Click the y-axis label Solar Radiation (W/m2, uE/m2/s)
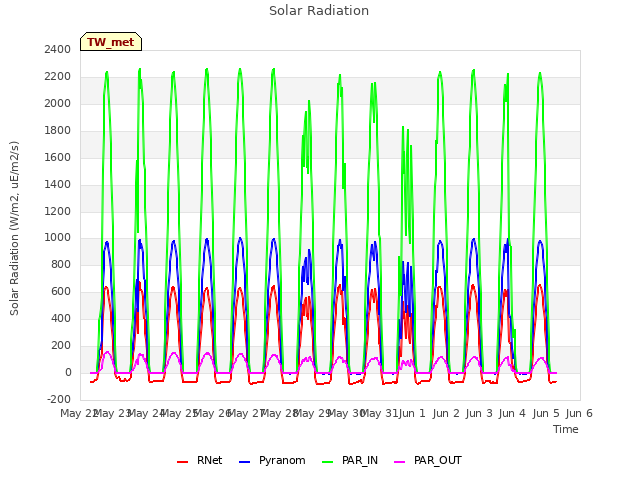This screenshot has height=480, width=640. pyautogui.click(x=14, y=228)
